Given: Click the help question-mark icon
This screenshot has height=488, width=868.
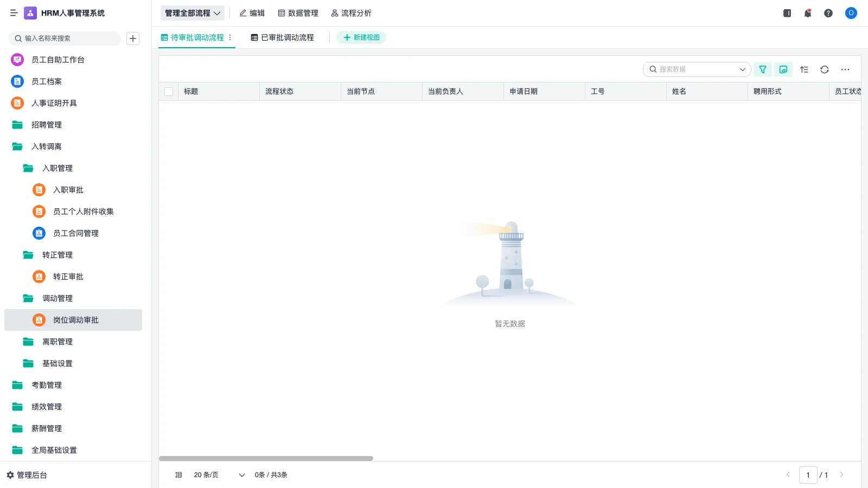Looking at the screenshot, I should 828,13.
